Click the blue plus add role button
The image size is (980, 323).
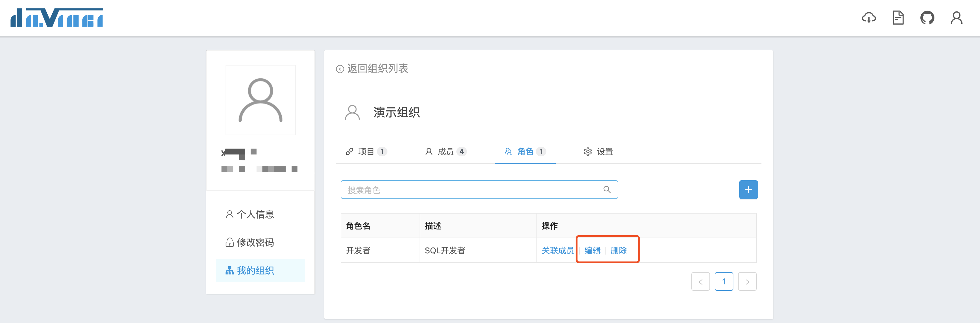coord(748,190)
